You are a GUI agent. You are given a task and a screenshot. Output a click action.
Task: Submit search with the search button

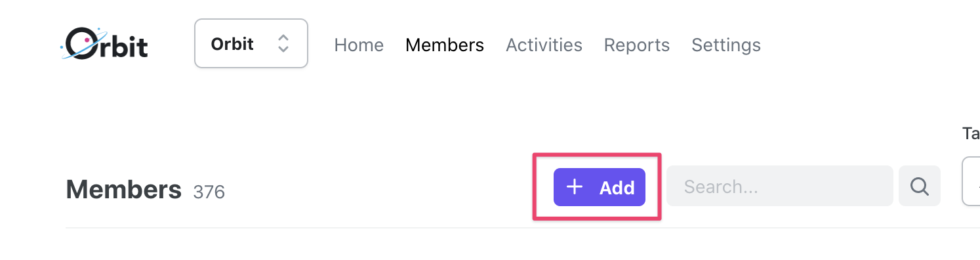[920, 186]
